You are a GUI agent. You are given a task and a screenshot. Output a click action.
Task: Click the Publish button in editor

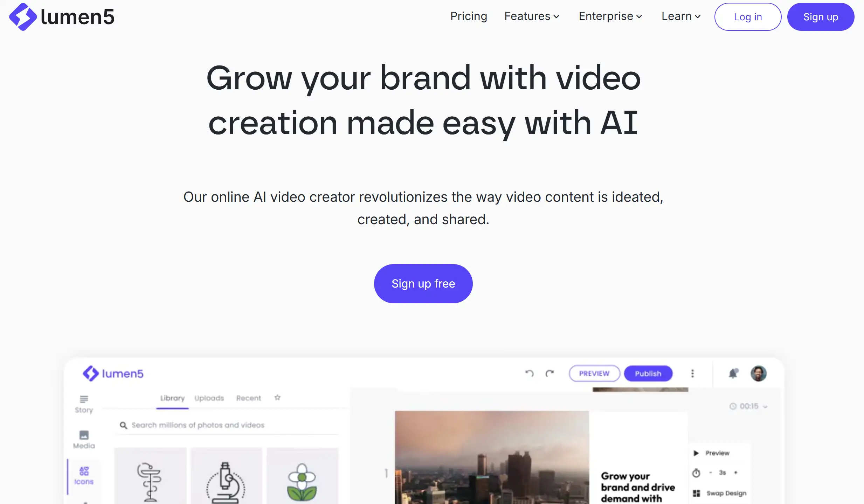(648, 373)
